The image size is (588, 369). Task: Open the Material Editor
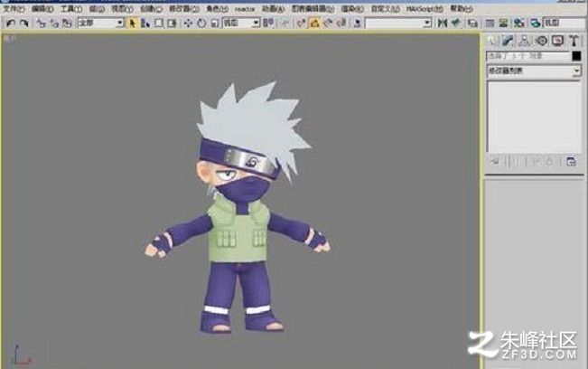point(519,24)
